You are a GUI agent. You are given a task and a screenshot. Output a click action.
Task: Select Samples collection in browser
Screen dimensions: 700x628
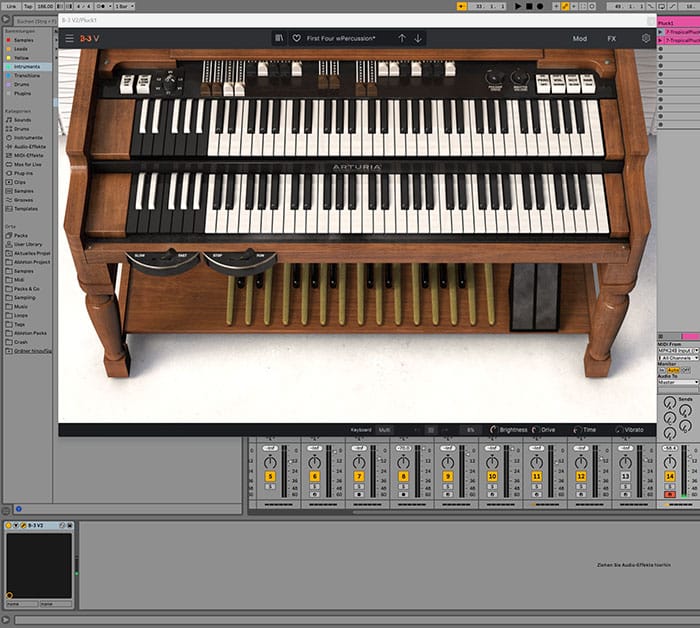24,40
